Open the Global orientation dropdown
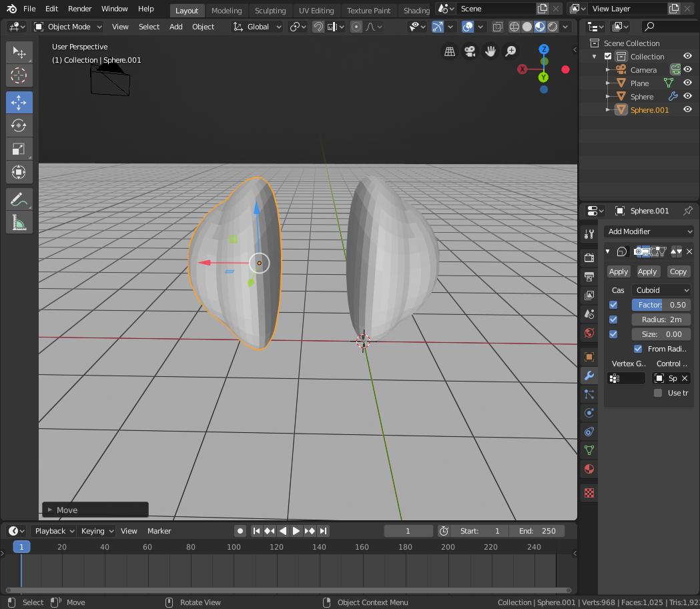Screen dimensions: 700x609 (x=257, y=27)
